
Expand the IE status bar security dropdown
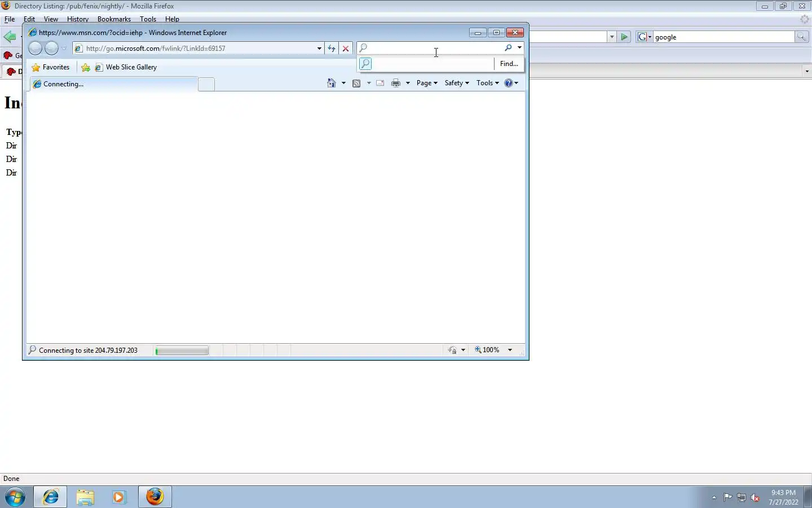click(x=463, y=350)
